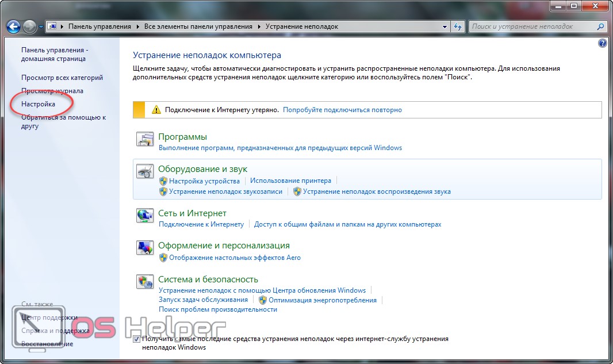Image resolution: width=613 pixels, height=364 pixels.
Task: Uncheck the online troubleshooting service checkbox
Action: (x=136, y=339)
